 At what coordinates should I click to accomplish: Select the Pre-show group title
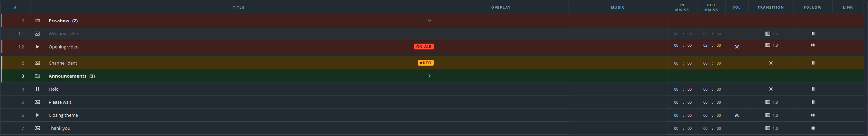click(63, 21)
